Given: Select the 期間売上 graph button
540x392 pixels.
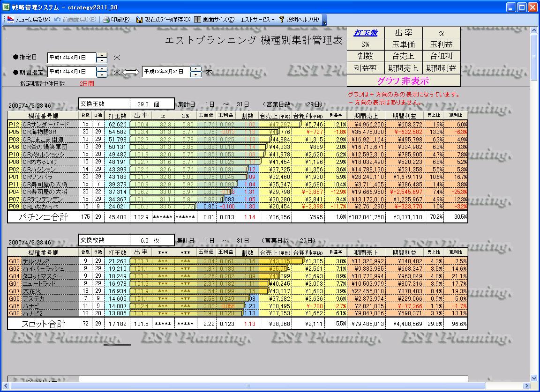Looking at the screenshot, I should click(x=403, y=68).
